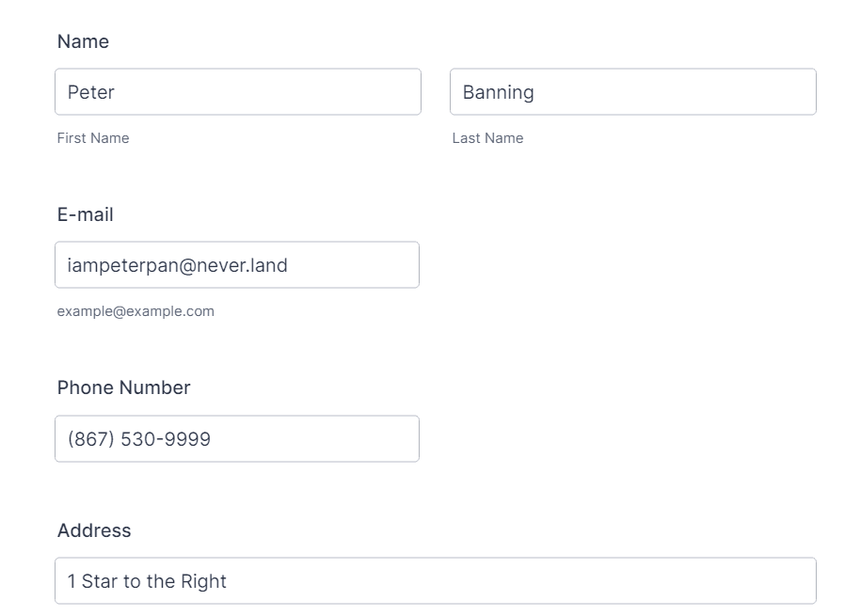Click the "First Name" sublabel text
The image size is (860, 616).
click(93, 138)
